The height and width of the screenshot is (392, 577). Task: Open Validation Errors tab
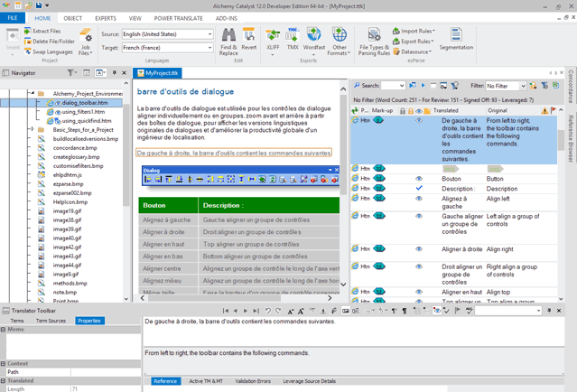click(x=253, y=381)
